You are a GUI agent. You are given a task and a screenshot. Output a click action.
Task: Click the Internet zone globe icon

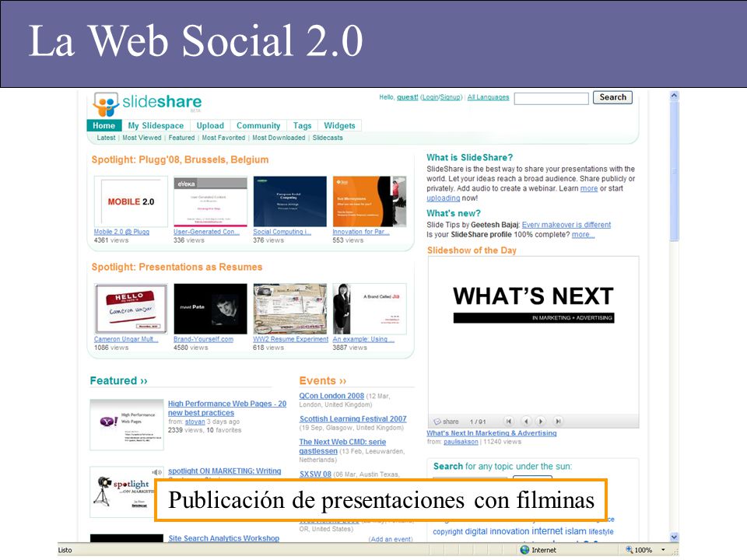click(524, 550)
